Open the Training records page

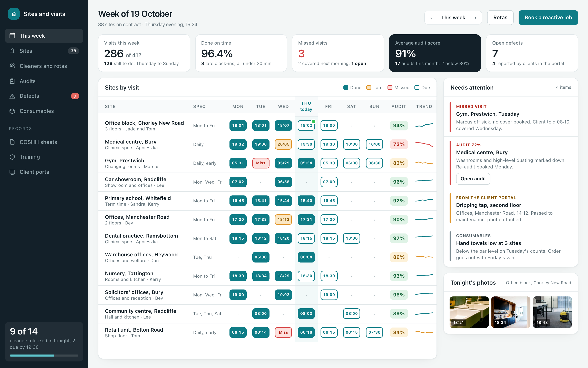pyautogui.click(x=44, y=157)
